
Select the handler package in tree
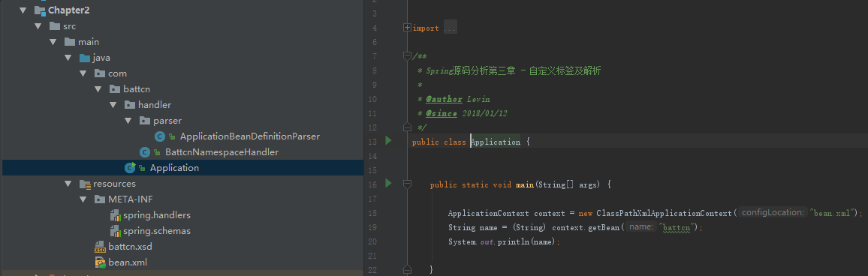pyautogui.click(x=155, y=104)
